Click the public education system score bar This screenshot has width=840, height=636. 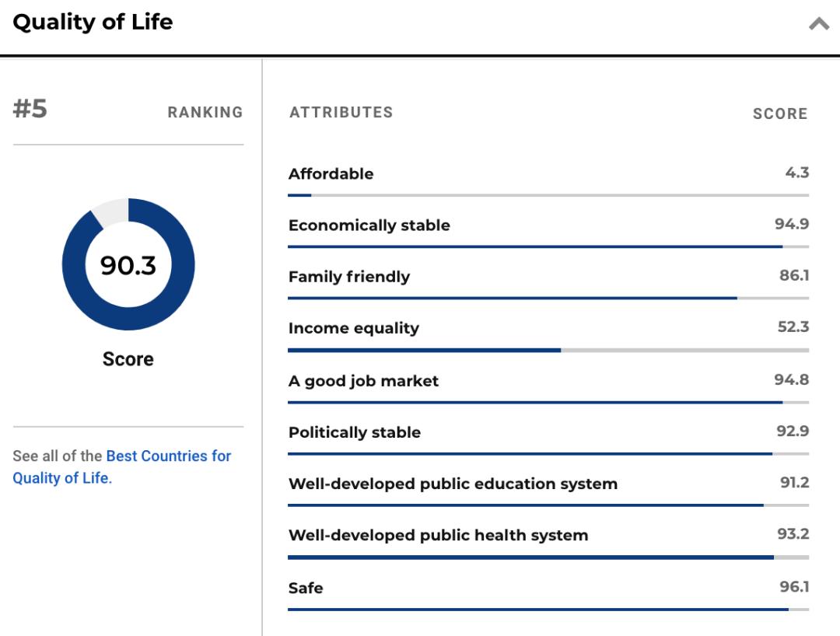point(548,505)
